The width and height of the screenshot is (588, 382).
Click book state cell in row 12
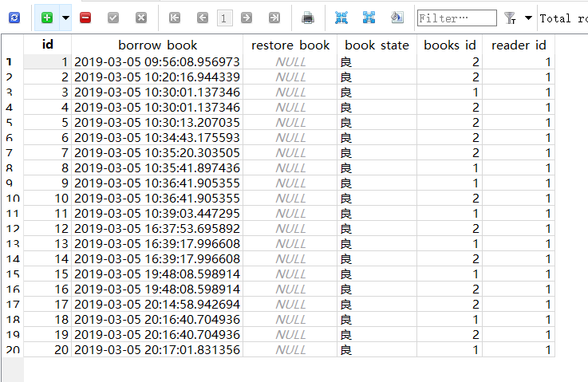click(x=377, y=229)
